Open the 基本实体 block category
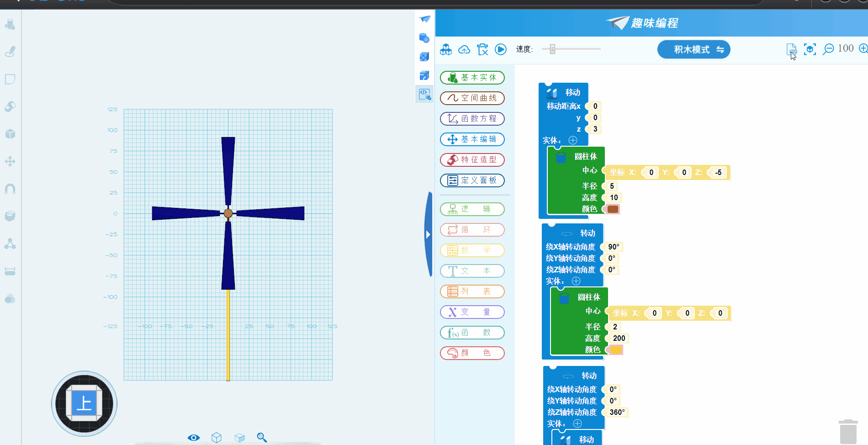868x445 pixels. 472,78
